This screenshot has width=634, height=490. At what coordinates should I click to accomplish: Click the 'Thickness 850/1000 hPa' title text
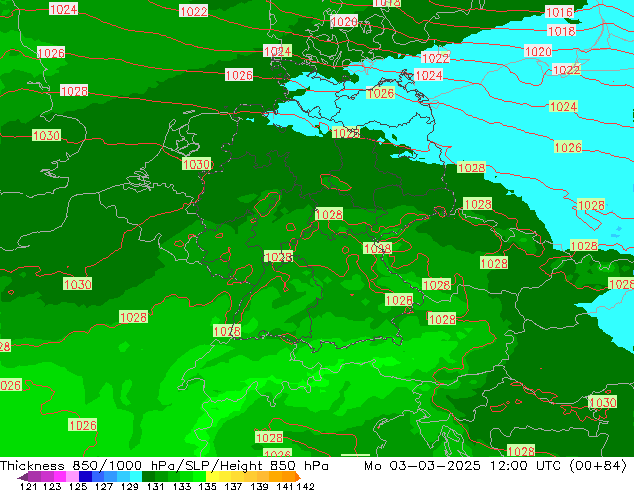88,466
